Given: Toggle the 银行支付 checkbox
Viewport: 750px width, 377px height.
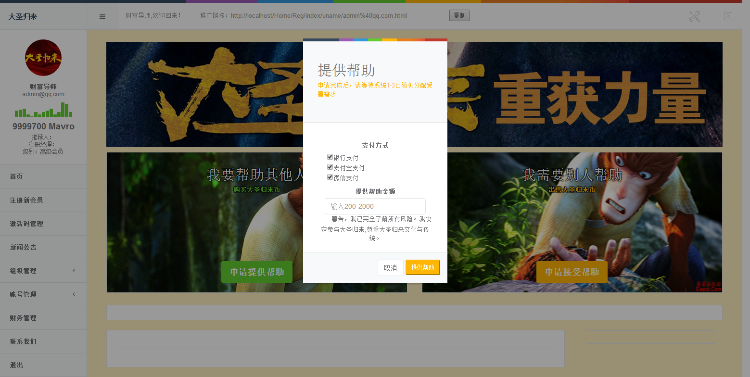Looking at the screenshot, I should click(330, 157).
